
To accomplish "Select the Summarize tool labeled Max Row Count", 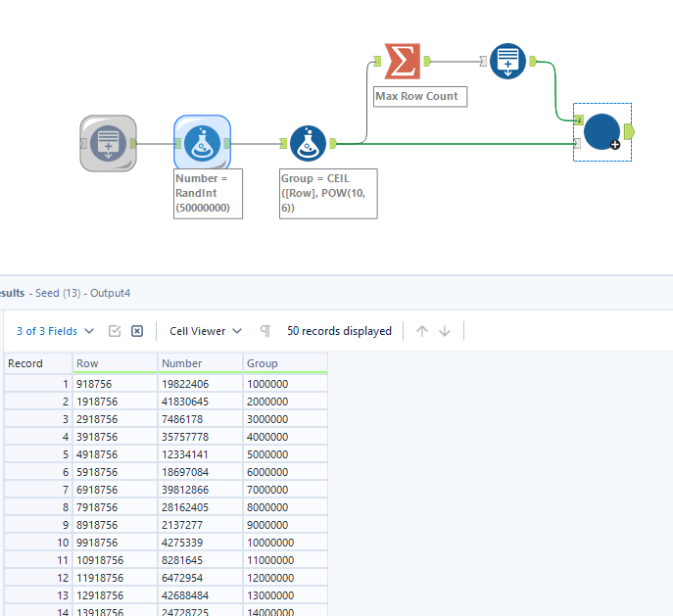I will (403, 62).
